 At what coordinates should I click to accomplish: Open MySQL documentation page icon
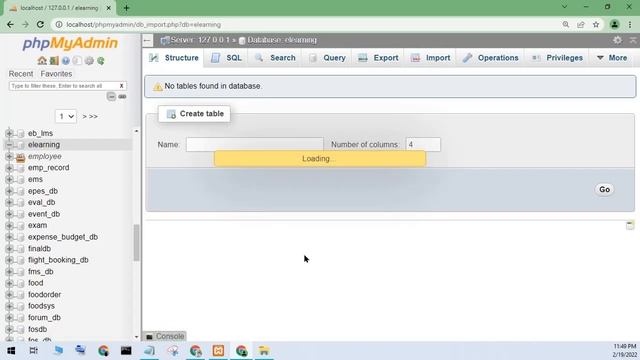tap(77, 61)
